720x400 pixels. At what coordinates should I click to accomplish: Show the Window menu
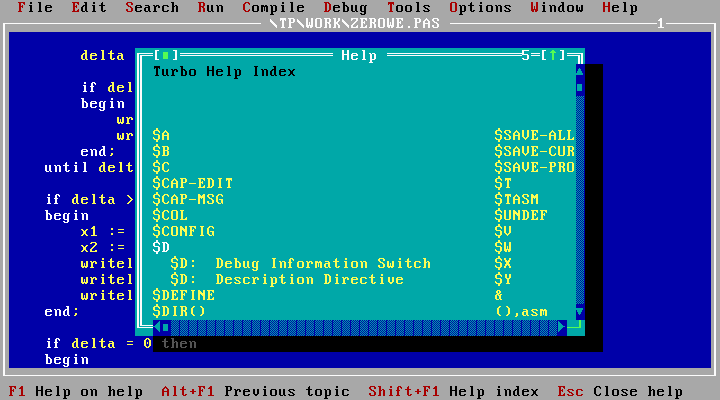(x=557, y=8)
